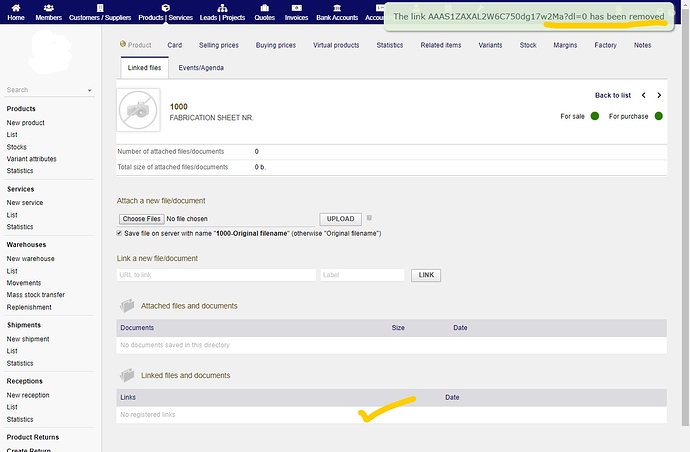Click the Back to list link
Screen dimensions: 690x452
tap(612, 96)
